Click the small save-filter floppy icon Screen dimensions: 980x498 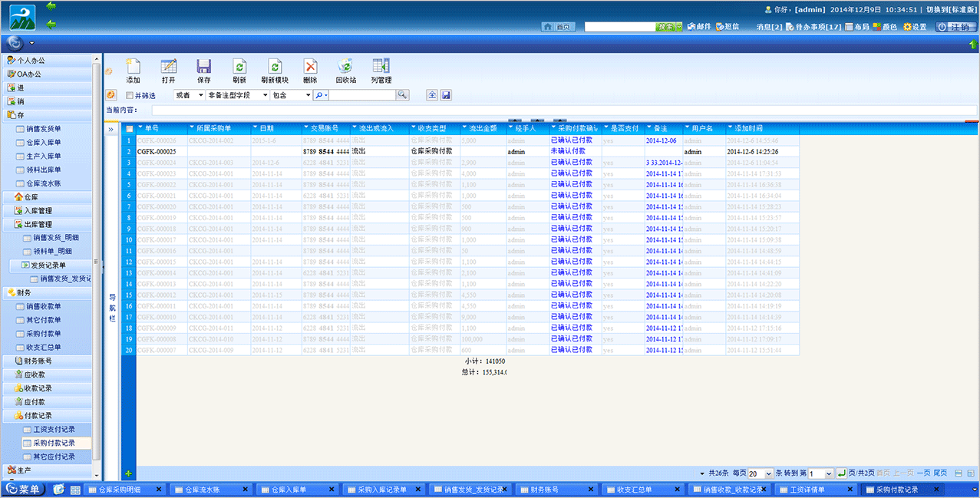[446, 95]
